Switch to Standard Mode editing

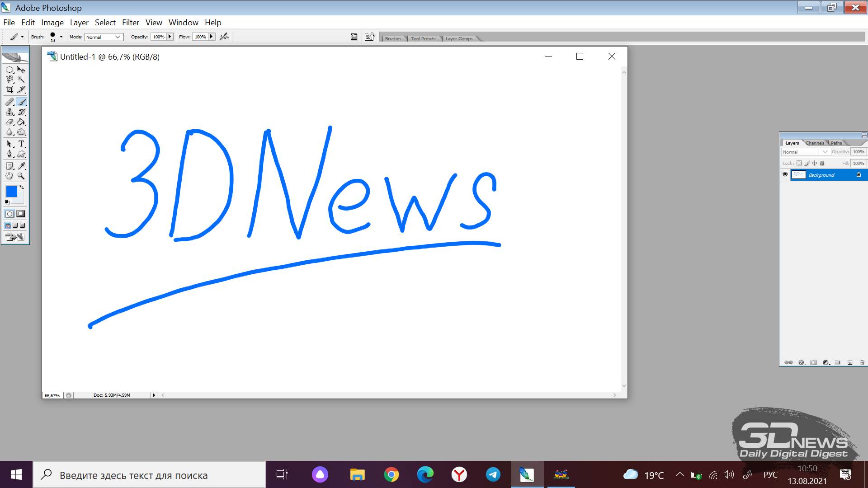(9, 214)
